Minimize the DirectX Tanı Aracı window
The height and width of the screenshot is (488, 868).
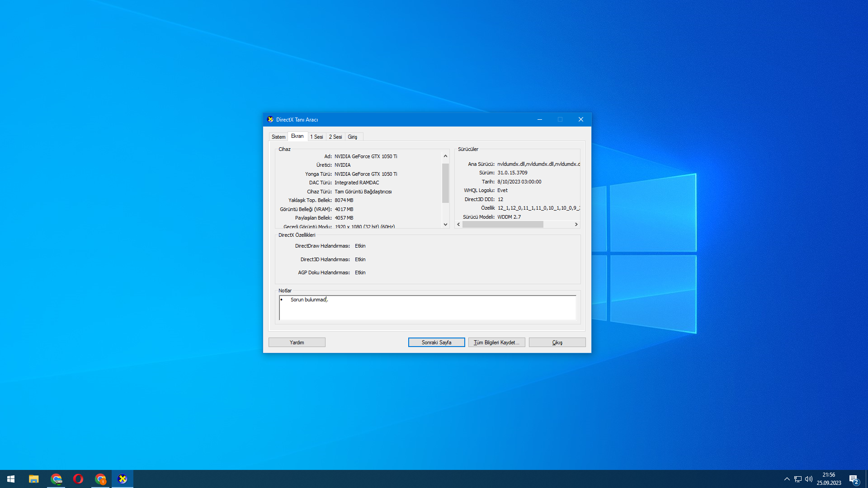[540, 119]
